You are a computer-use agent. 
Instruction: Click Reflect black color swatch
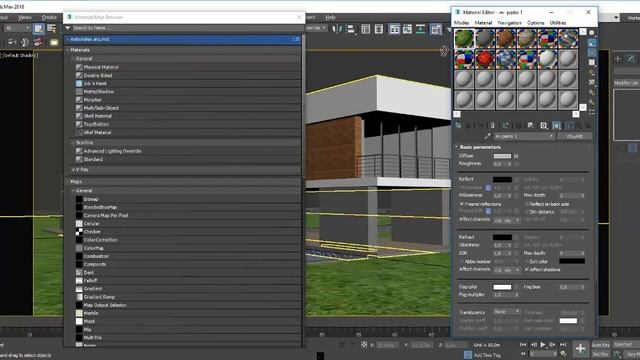pyautogui.click(x=502, y=179)
